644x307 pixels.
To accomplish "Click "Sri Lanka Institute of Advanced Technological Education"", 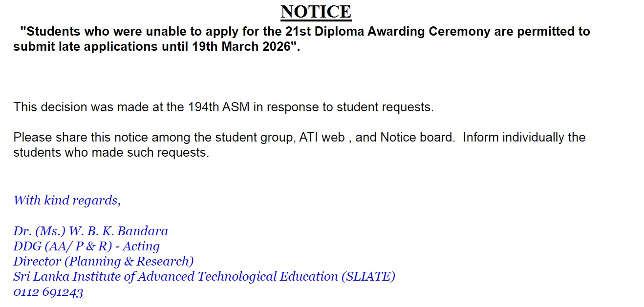I will click(x=175, y=277).
